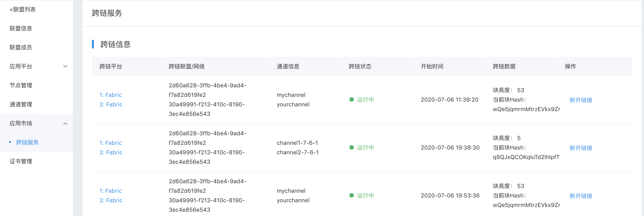Viewport: 644px width, 216px height.
Task: Open 证书管理 in the sidebar
Action: tap(21, 161)
